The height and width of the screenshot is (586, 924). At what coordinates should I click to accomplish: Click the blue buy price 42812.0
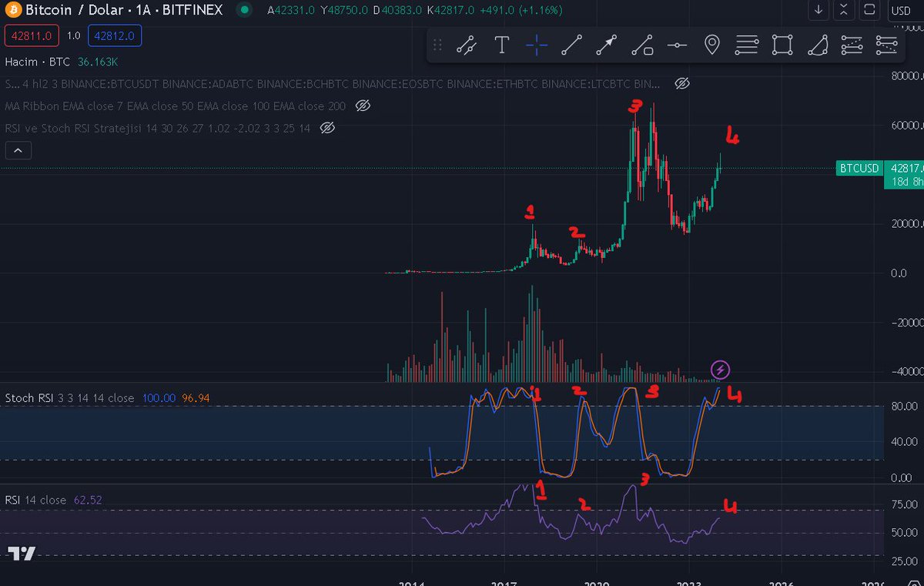114,36
